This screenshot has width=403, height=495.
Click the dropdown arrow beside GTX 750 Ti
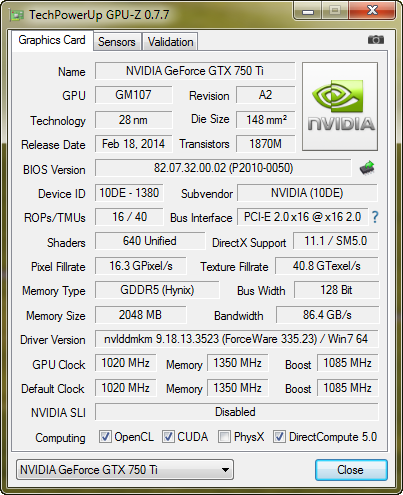225,470
